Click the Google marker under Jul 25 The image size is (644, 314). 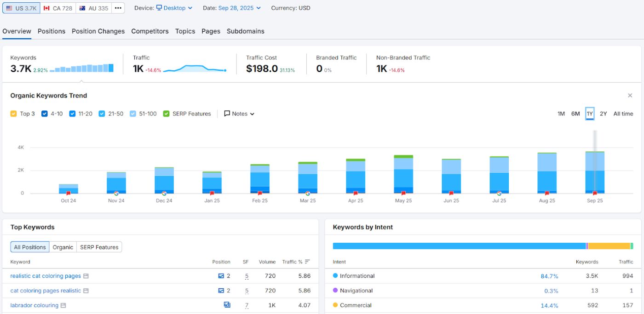[499, 194]
